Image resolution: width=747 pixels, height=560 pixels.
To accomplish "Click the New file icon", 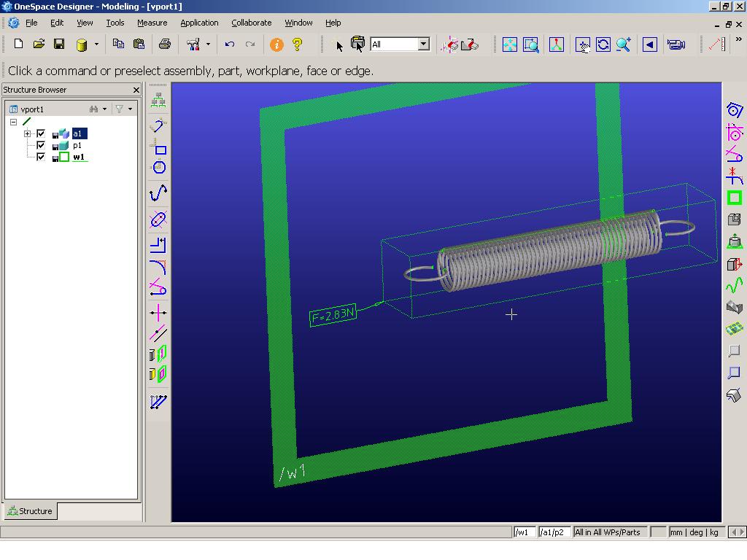I will click(18, 44).
